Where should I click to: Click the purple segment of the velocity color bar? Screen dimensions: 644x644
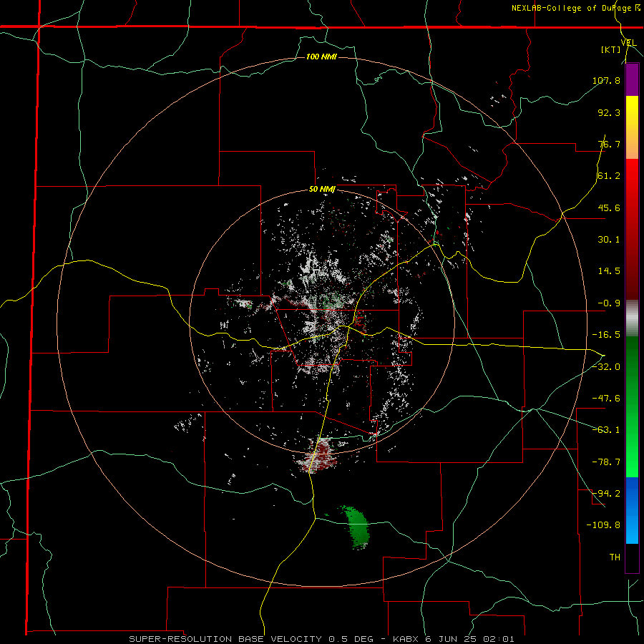point(632,79)
